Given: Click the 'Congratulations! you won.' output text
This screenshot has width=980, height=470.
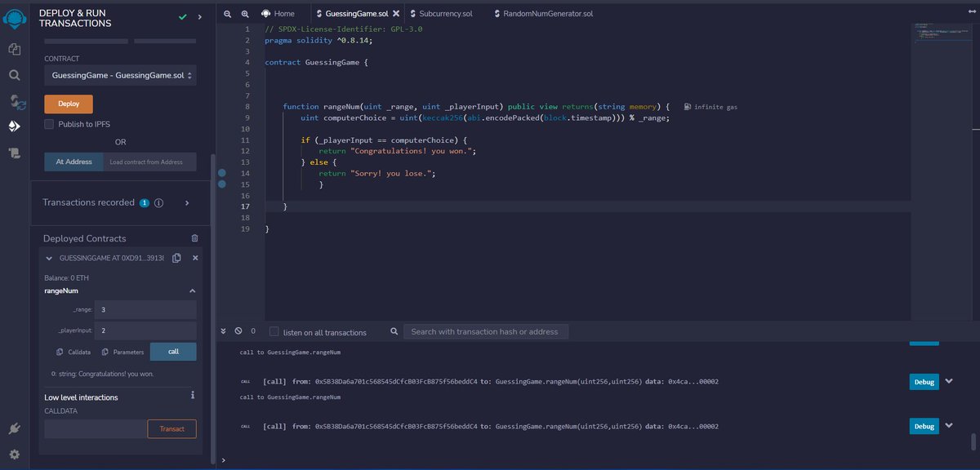Looking at the screenshot, I should (x=102, y=374).
